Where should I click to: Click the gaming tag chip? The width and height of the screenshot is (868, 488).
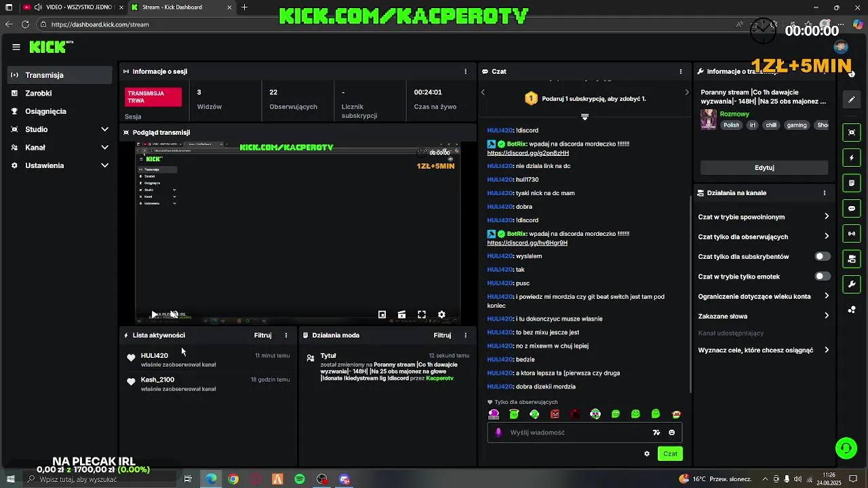[796, 125]
